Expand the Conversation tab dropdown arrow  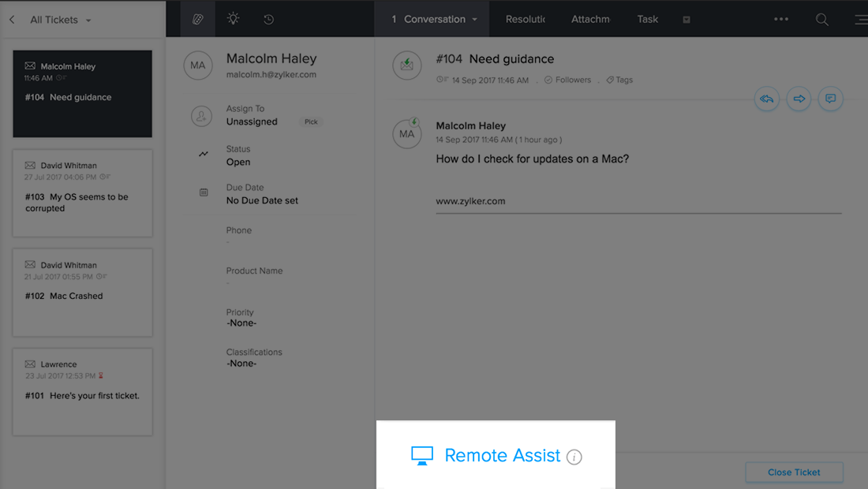coord(474,20)
